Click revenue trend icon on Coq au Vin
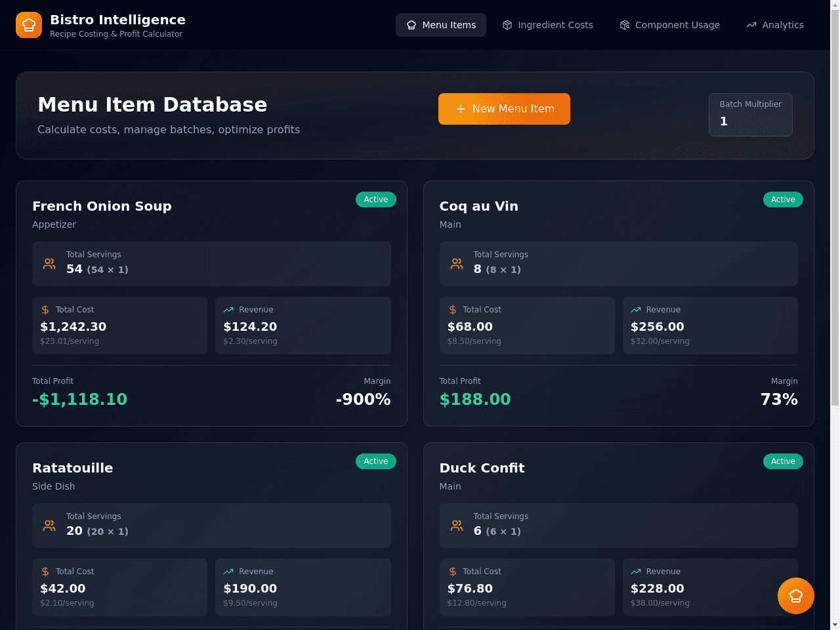 coord(636,310)
